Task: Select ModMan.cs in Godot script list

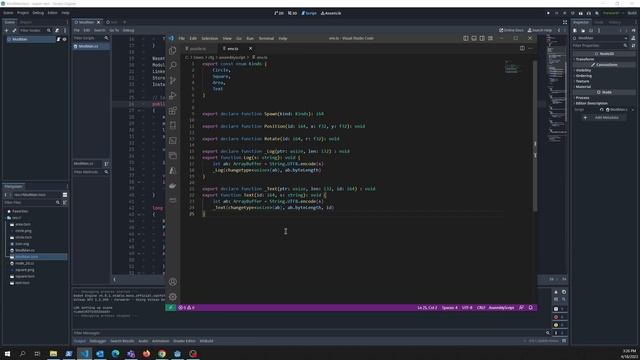Action: point(91,47)
